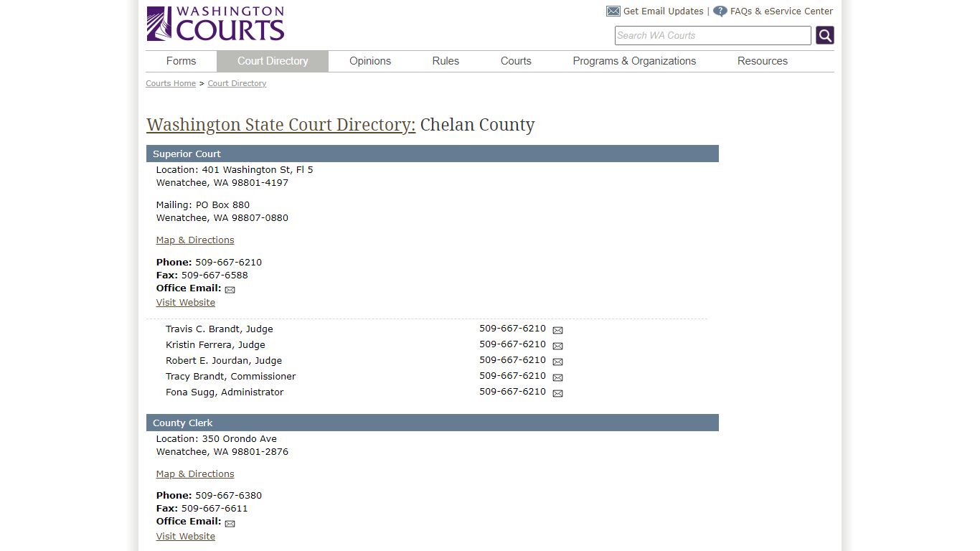This screenshot has height=551, width=980.
Task: Click the search magnifying glass icon
Action: (x=824, y=34)
